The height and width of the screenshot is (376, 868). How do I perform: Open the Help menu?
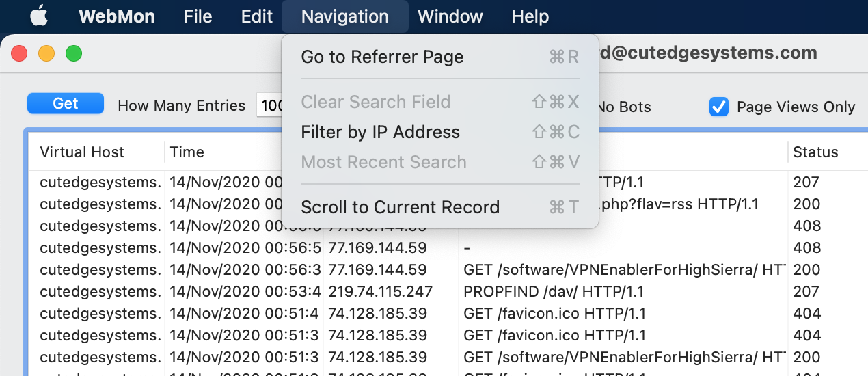click(x=530, y=16)
